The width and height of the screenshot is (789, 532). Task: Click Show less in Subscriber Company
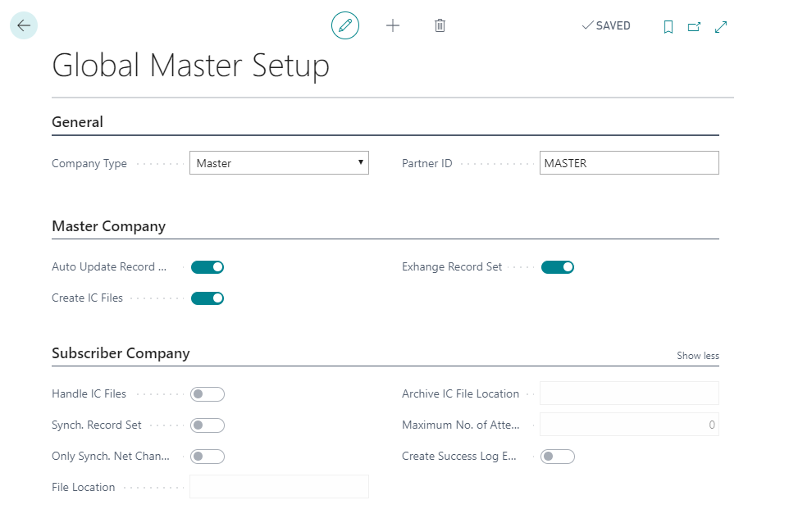point(698,356)
